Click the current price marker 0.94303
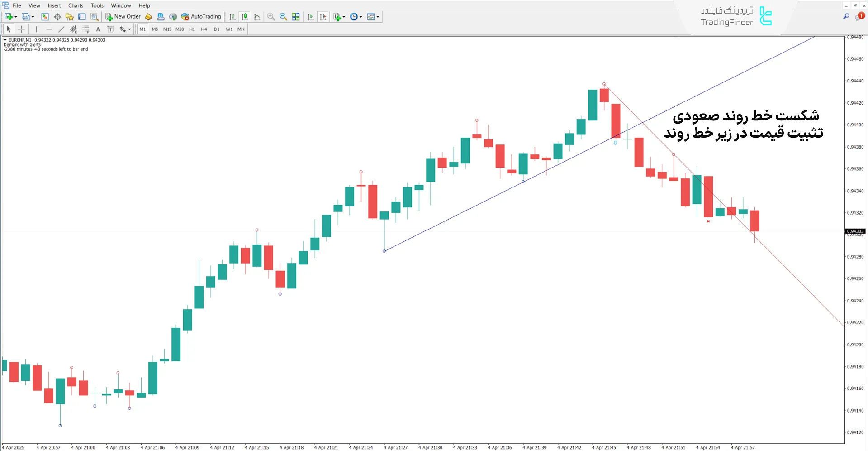This screenshot has width=868, height=451. [x=856, y=231]
